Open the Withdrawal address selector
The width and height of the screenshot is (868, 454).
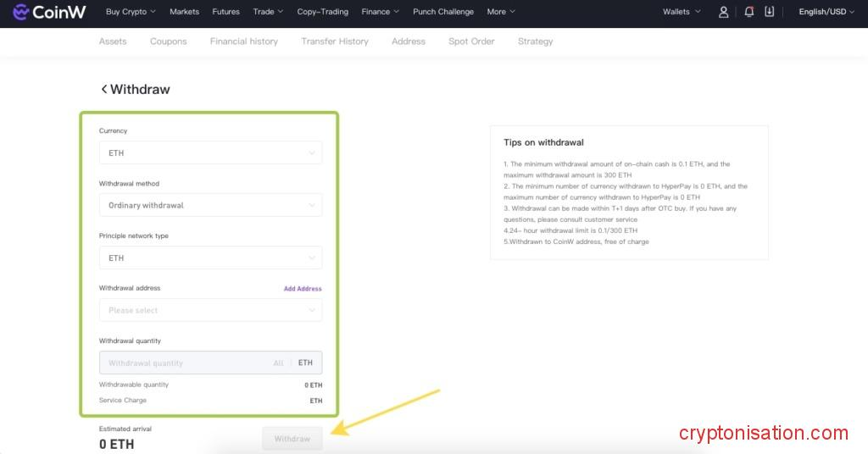[210, 311]
